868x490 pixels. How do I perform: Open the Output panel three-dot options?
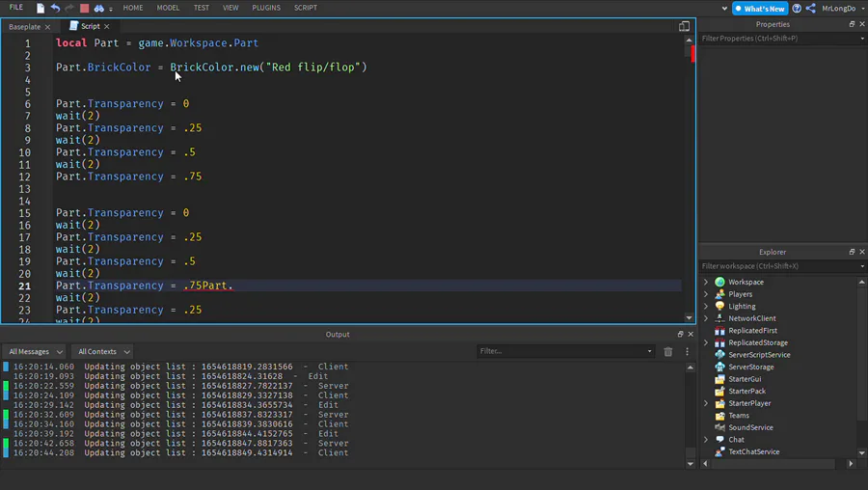click(687, 352)
